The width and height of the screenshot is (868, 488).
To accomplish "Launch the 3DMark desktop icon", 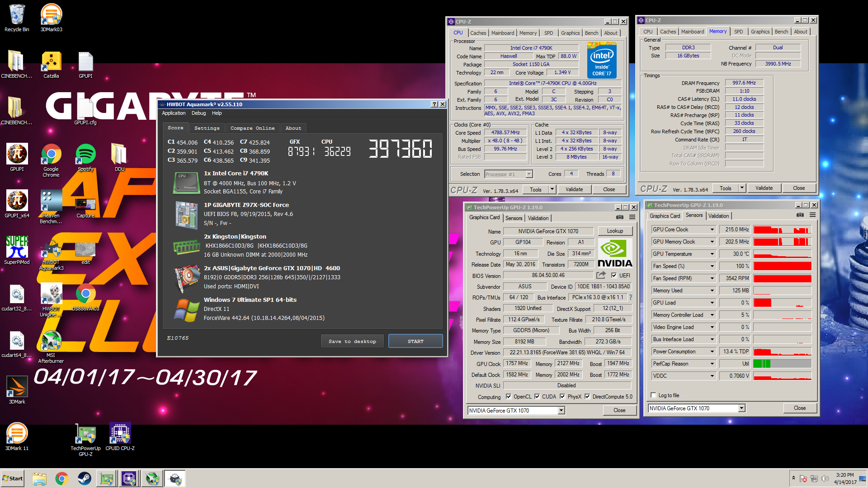I will click(x=17, y=390).
